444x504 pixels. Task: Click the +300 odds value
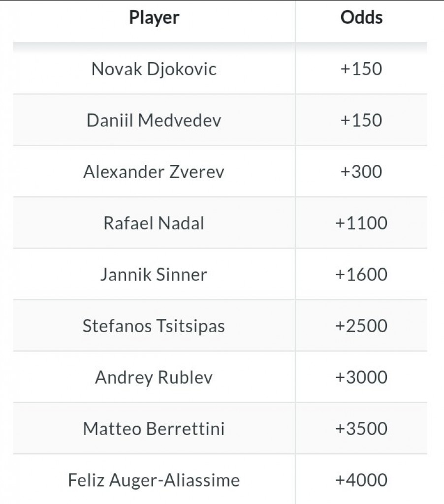(361, 172)
